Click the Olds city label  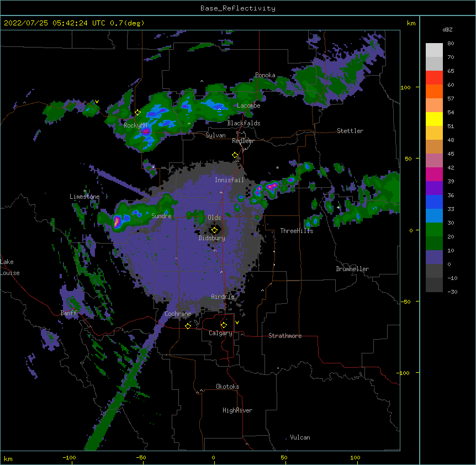pyautogui.click(x=214, y=218)
